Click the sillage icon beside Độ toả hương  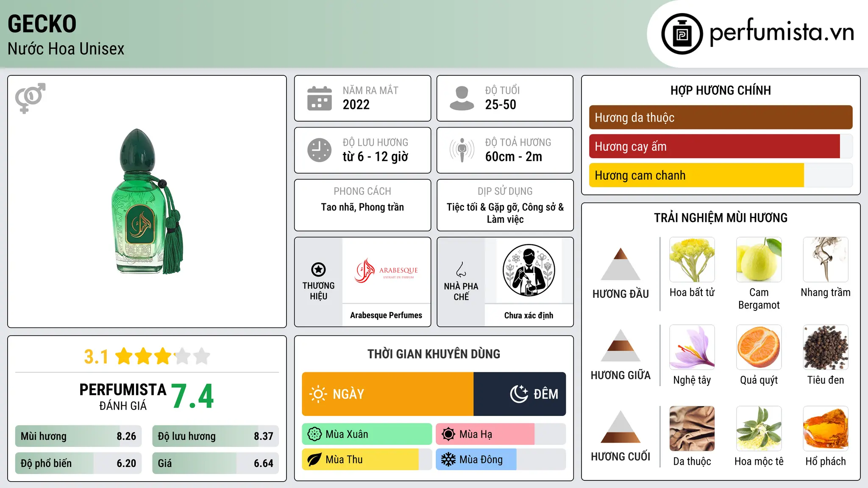pyautogui.click(x=462, y=150)
